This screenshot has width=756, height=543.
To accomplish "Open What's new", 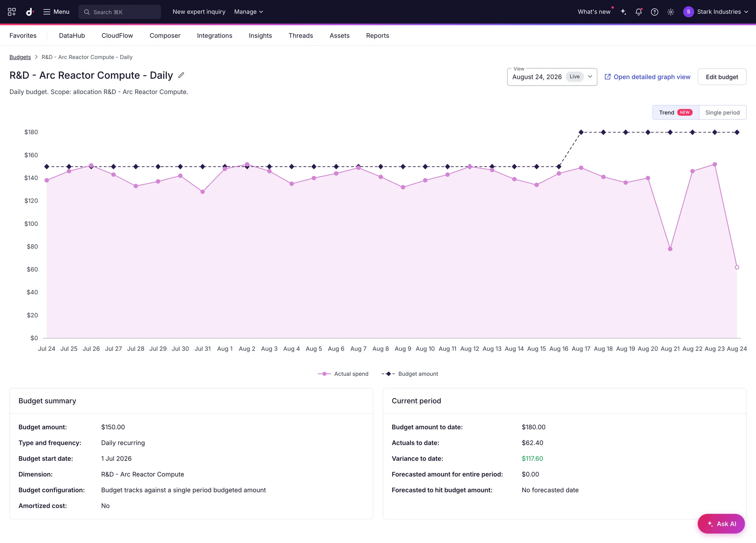I will 594,12.
